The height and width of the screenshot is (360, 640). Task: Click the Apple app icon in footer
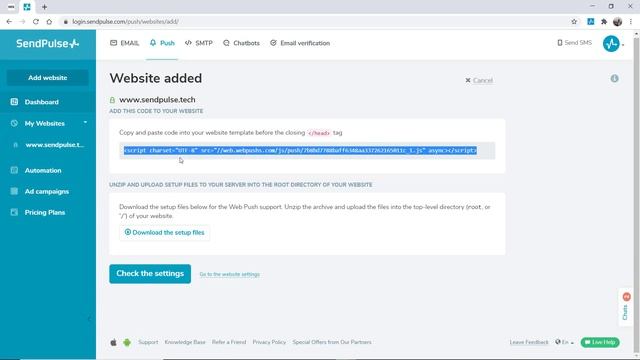[x=113, y=342]
